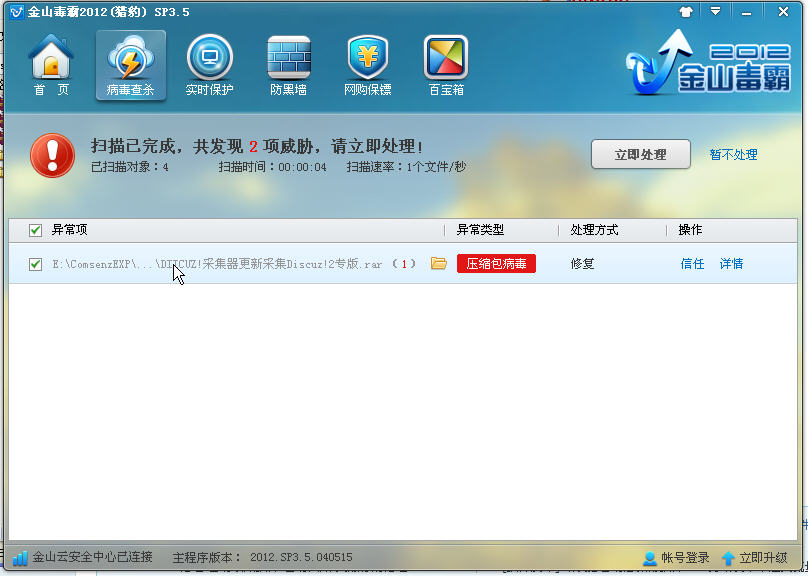808x576 pixels.
Task: Open the skin shirt icon in title bar
Action: pyautogui.click(x=686, y=12)
